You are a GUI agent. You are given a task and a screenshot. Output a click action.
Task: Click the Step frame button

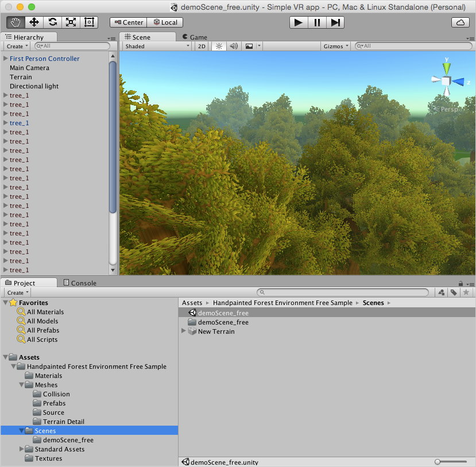[x=335, y=22]
